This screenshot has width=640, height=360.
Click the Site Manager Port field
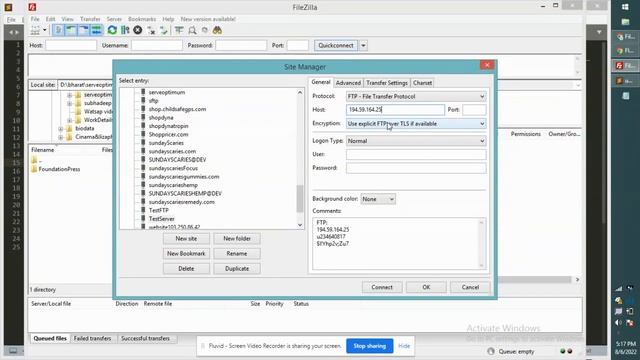click(474, 110)
